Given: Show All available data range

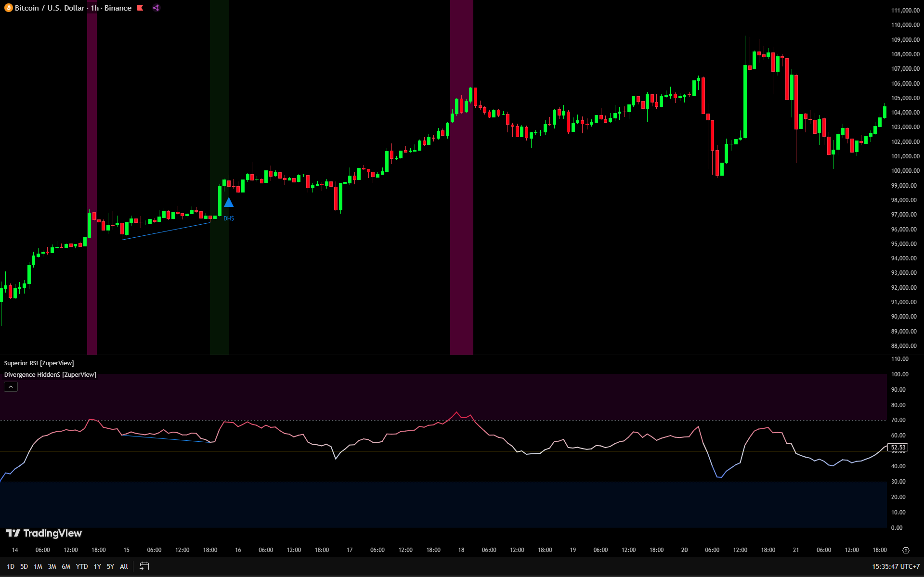Looking at the screenshot, I should pos(124,566).
